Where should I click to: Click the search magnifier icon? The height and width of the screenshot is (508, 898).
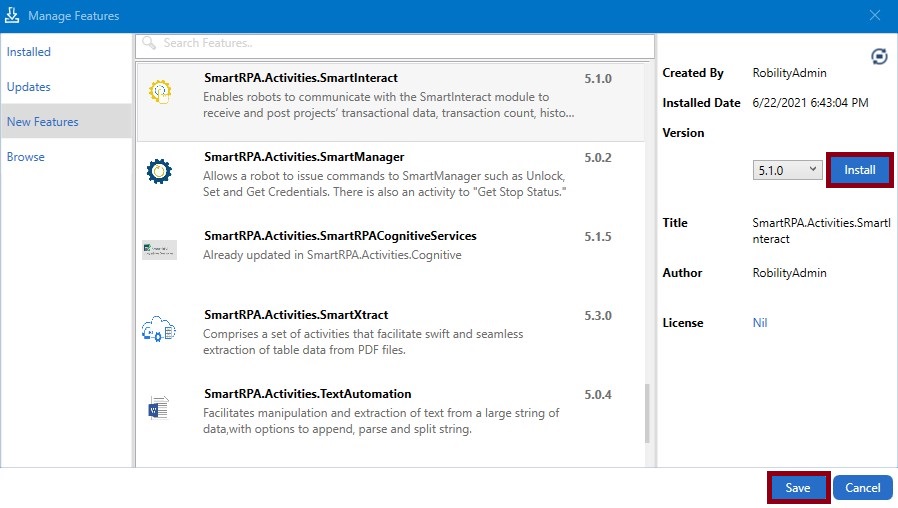tap(149, 44)
